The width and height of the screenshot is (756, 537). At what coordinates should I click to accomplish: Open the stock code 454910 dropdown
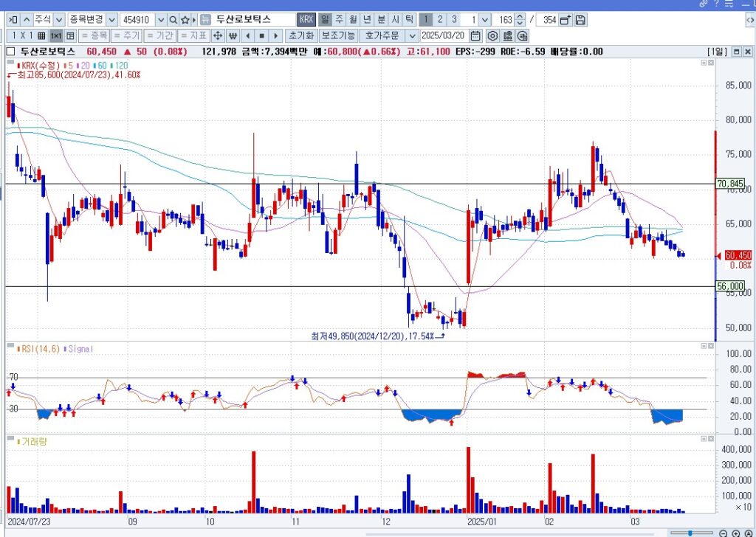tap(160, 20)
